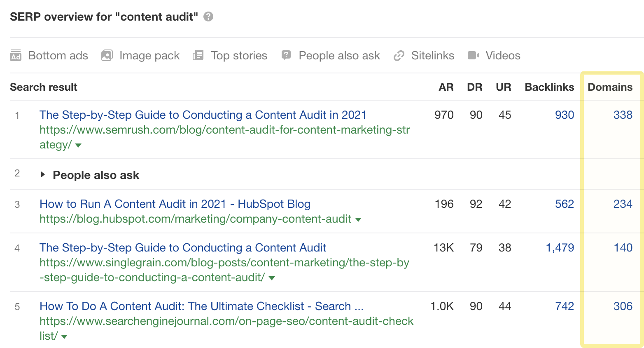644x348 pixels.
Task: Open the searchenginejournal.com URL dropdown arrow
Action: [x=64, y=336]
